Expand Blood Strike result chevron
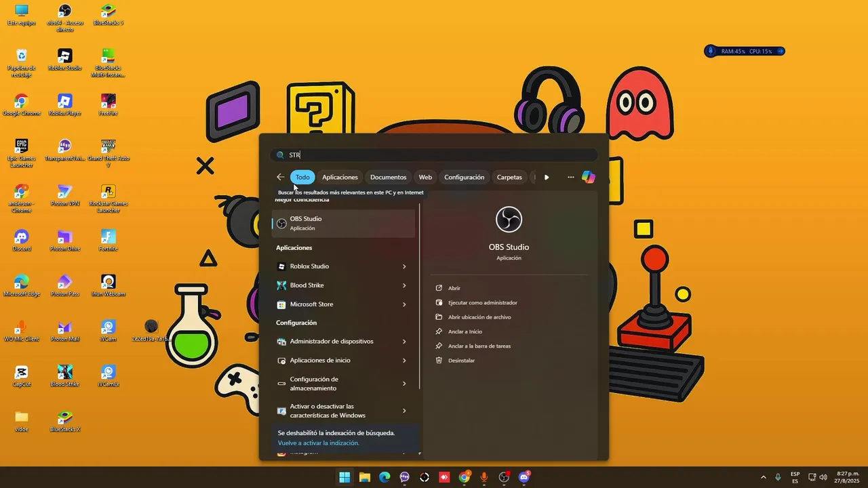The height and width of the screenshot is (488, 868). pos(404,285)
